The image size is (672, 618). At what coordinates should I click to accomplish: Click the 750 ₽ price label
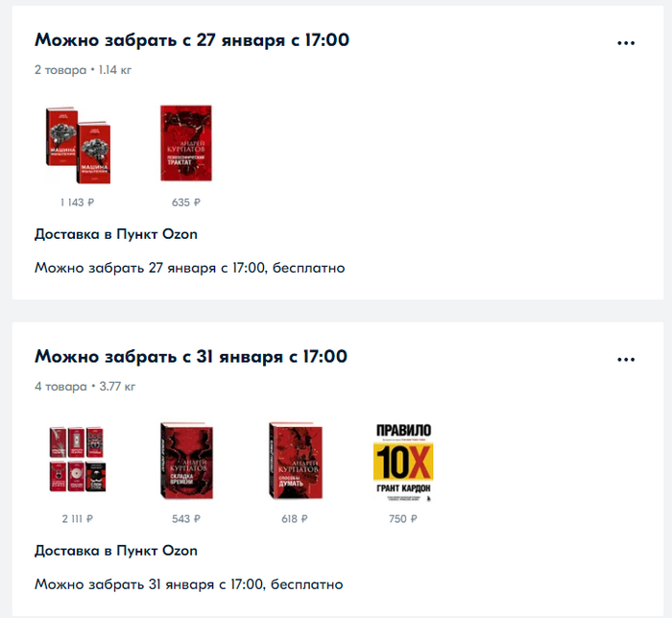pyautogui.click(x=403, y=518)
